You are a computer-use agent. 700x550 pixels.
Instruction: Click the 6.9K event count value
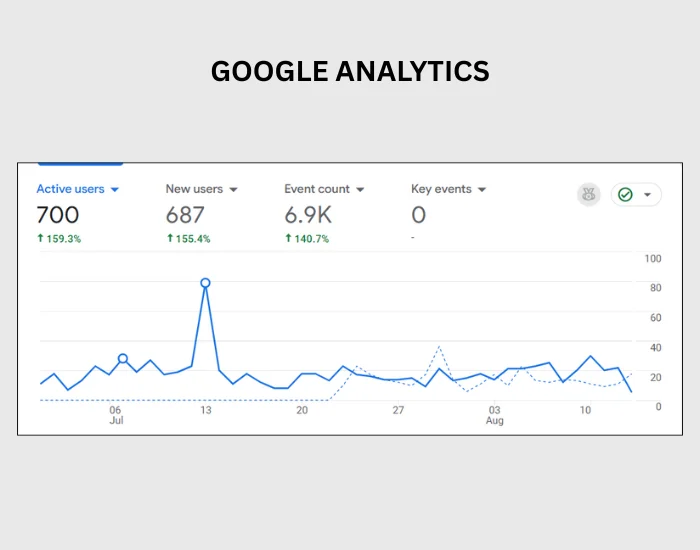[308, 215]
